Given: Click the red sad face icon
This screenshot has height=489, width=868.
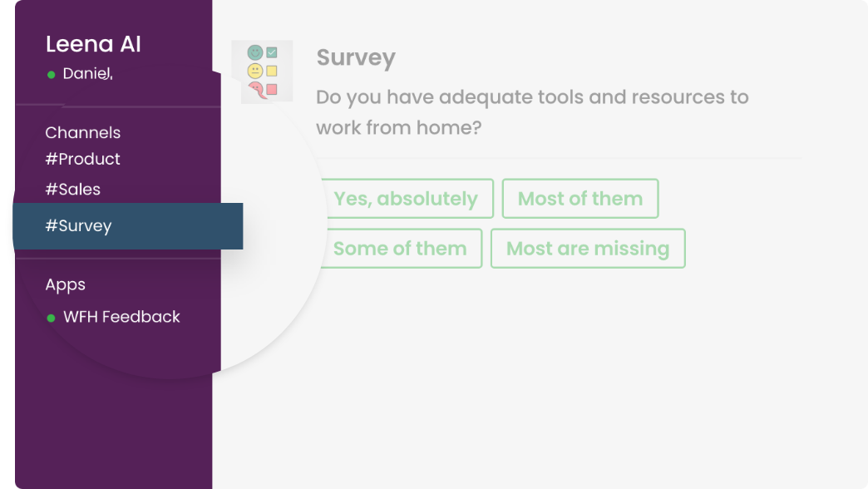Looking at the screenshot, I should (256, 90).
